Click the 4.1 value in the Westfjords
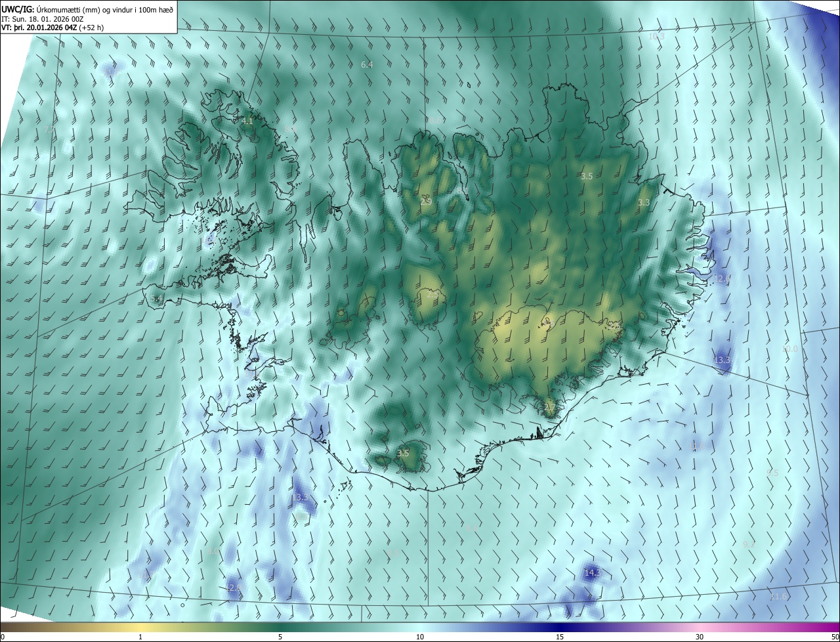The image size is (840, 642). 247,121
